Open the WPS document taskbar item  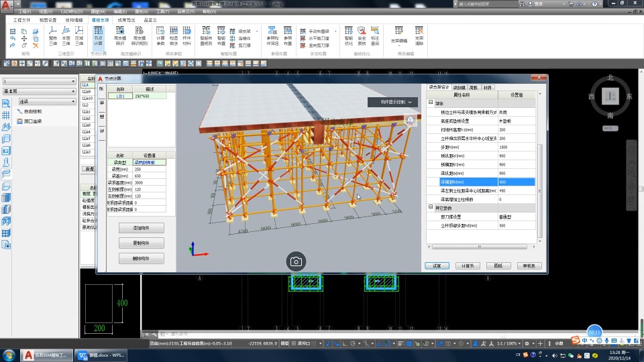pyautogui.click(x=101, y=355)
